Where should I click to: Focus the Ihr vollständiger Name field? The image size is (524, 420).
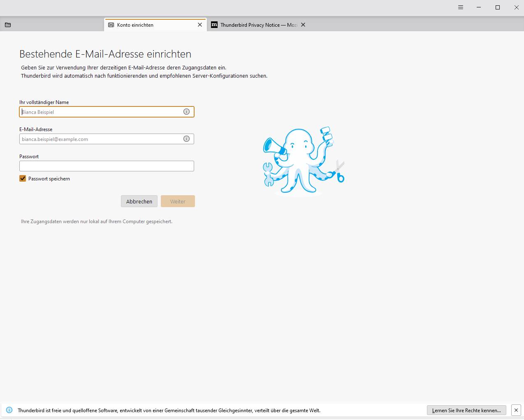pos(107,112)
